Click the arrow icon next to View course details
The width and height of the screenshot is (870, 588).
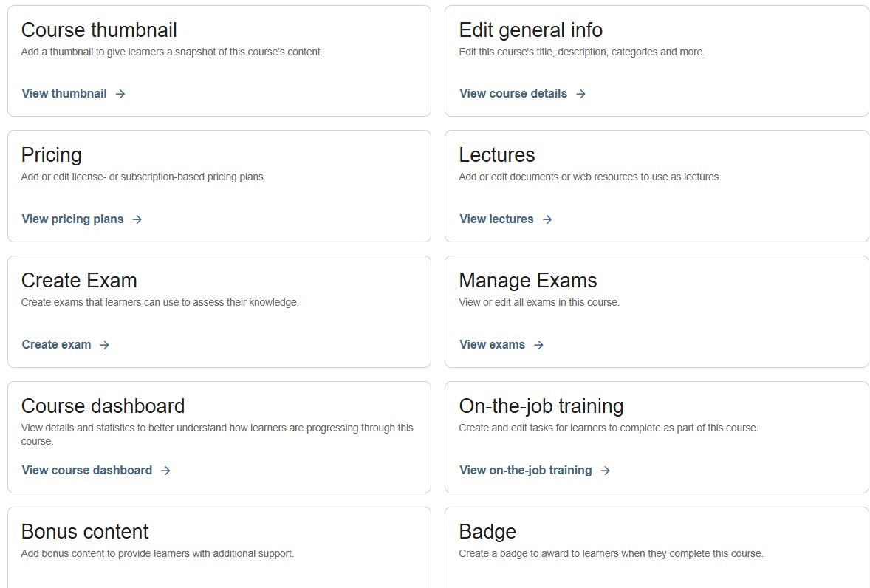tap(581, 94)
